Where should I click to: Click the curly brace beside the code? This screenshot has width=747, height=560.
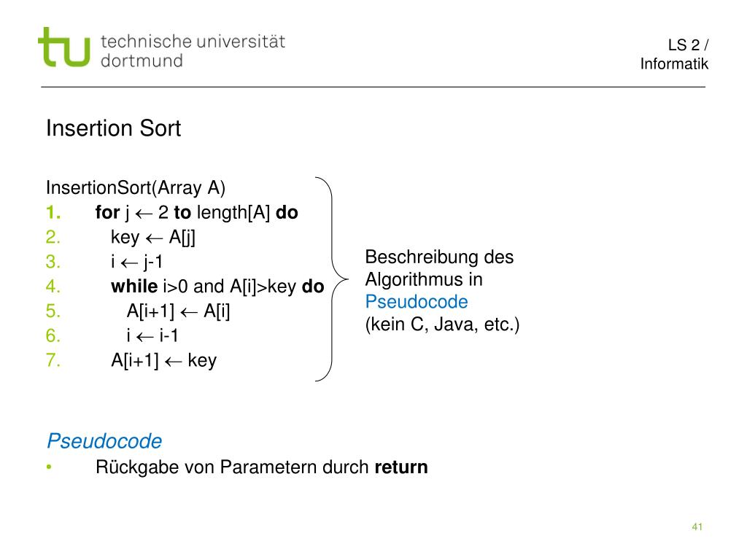pyautogui.click(x=332, y=279)
